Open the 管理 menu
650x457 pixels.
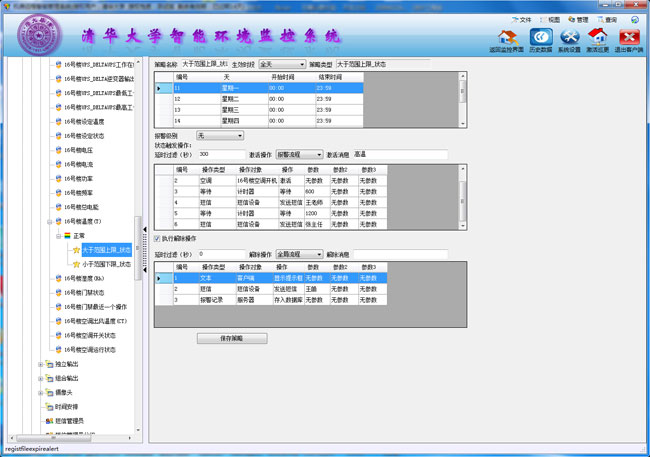click(x=581, y=19)
